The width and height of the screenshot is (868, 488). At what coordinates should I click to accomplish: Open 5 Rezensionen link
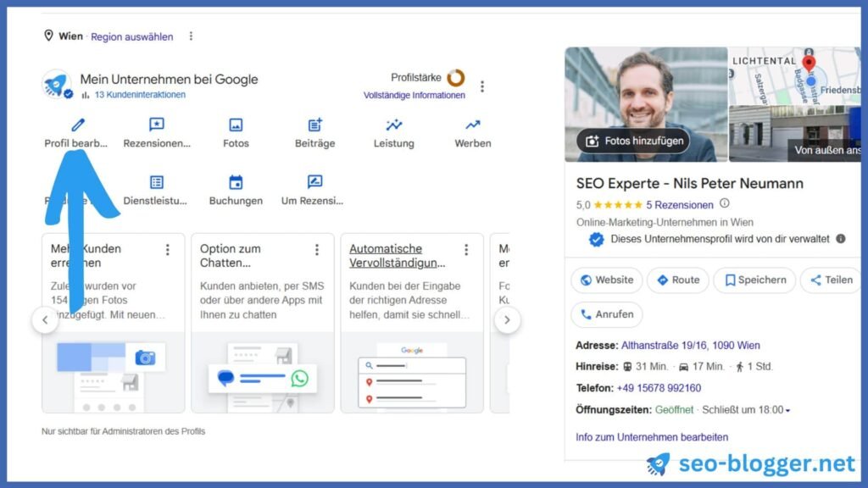click(x=680, y=205)
